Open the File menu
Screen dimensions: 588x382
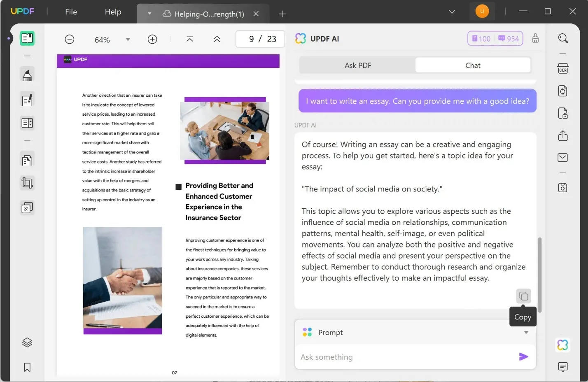click(71, 12)
